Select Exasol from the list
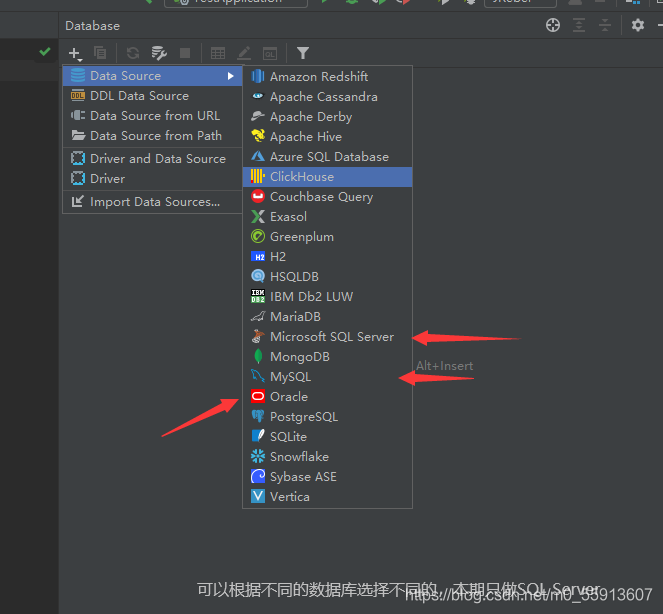663x614 pixels. coord(328,217)
